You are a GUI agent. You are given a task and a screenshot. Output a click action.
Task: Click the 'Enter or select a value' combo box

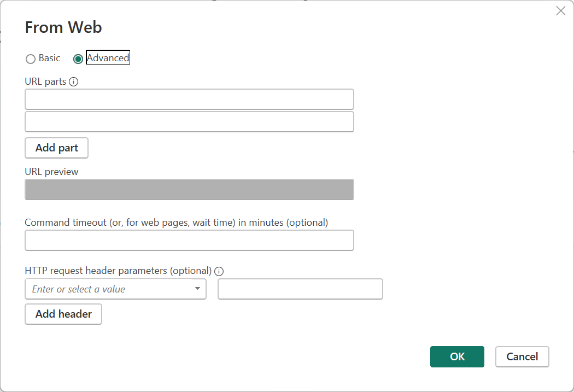[109, 289]
